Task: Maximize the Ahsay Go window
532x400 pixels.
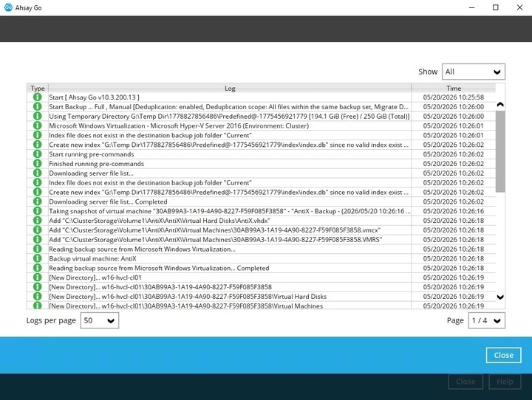Action: tap(495, 7)
